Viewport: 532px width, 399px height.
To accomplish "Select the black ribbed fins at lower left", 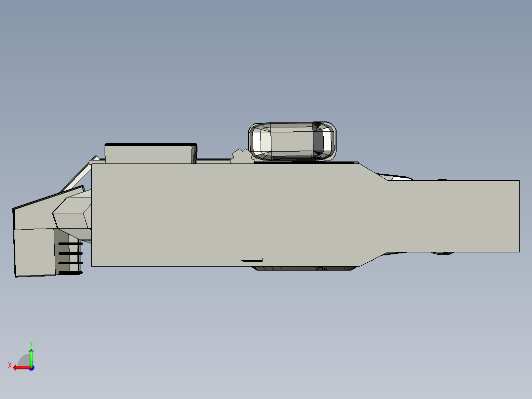I will click(71, 258).
